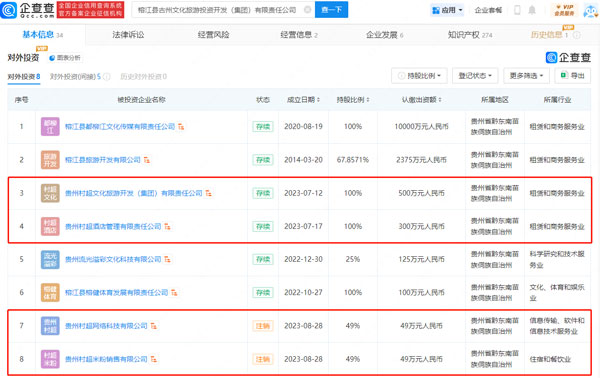
Task: Click the 导出 export button
Action: pyautogui.click(x=572, y=76)
